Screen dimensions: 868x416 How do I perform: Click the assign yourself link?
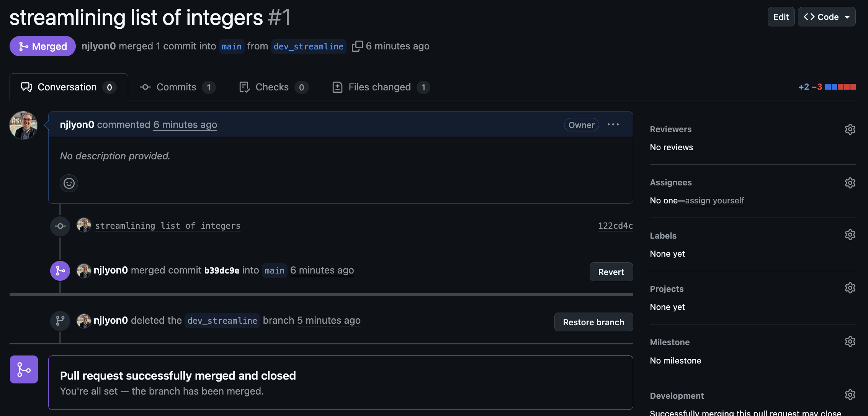pos(714,200)
